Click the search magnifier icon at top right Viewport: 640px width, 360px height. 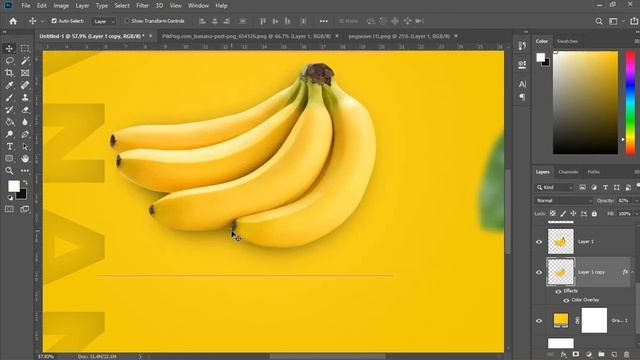tap(599, 21)
